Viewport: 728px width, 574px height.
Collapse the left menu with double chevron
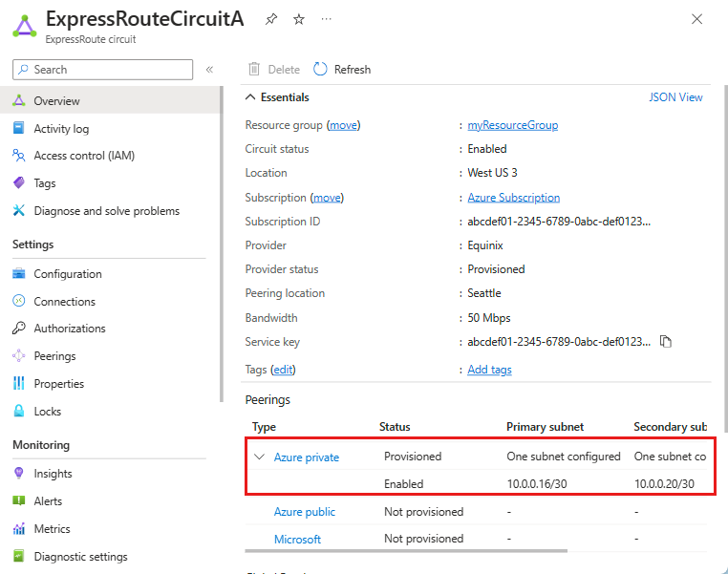209,70
